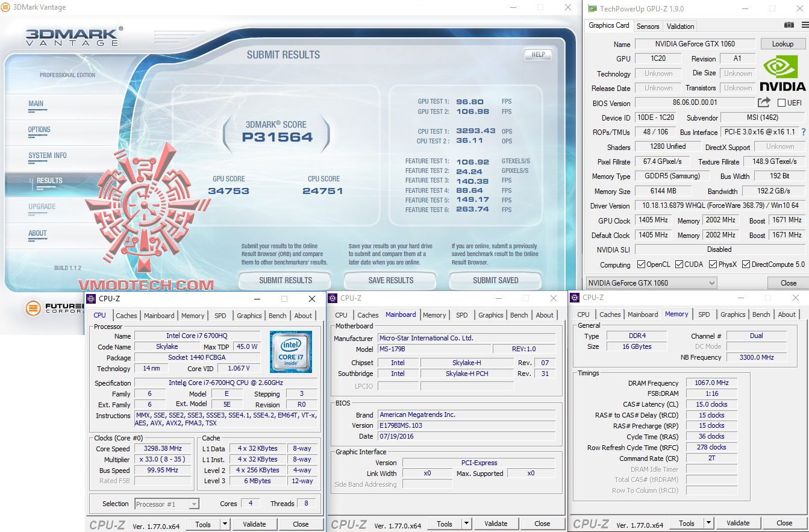Image resolution: width=809 pixels, height=532 pixels.
Task: Open the About tab in the CPU-Z Memory window
Action: [787, 315]
